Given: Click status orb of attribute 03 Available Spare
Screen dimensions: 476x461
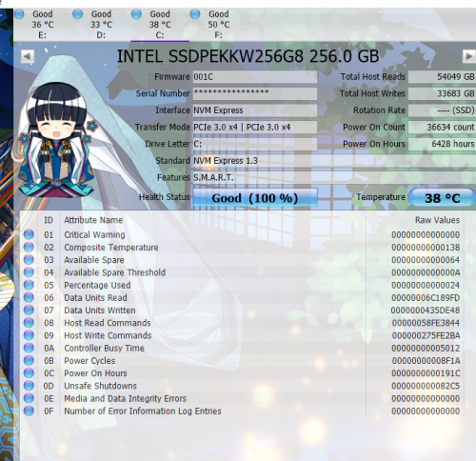Looking at the screenshot, I should coord(29,259).
